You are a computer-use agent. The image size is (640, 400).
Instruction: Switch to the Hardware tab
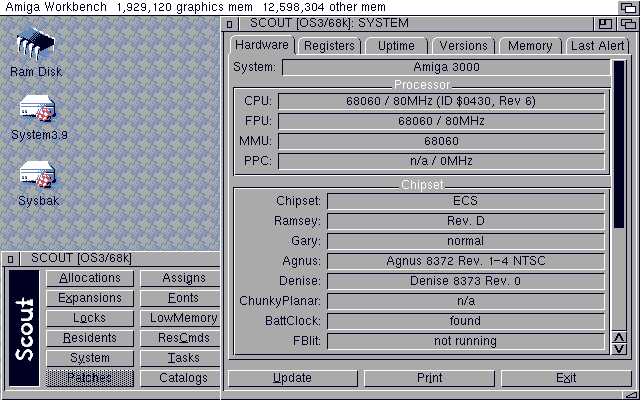click(262, 45)
